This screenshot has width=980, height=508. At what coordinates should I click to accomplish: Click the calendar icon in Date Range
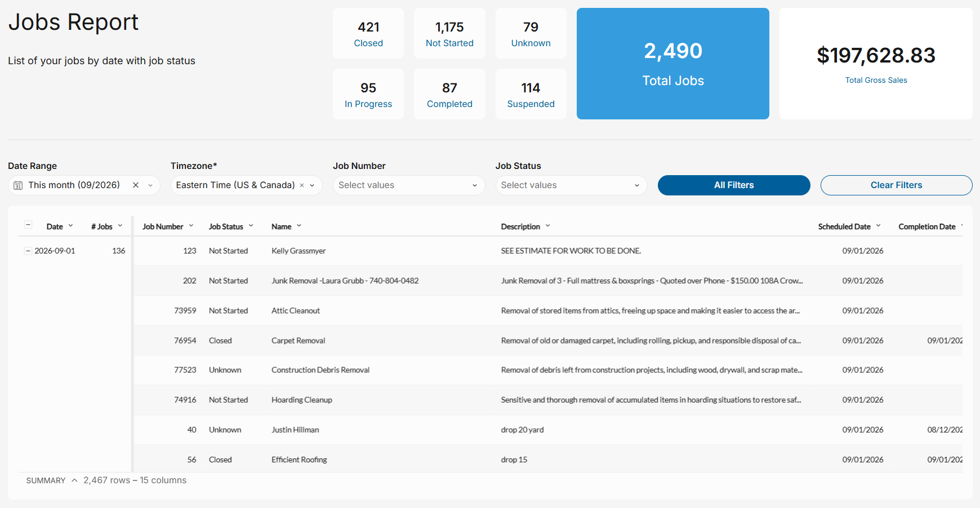point(18,185)
